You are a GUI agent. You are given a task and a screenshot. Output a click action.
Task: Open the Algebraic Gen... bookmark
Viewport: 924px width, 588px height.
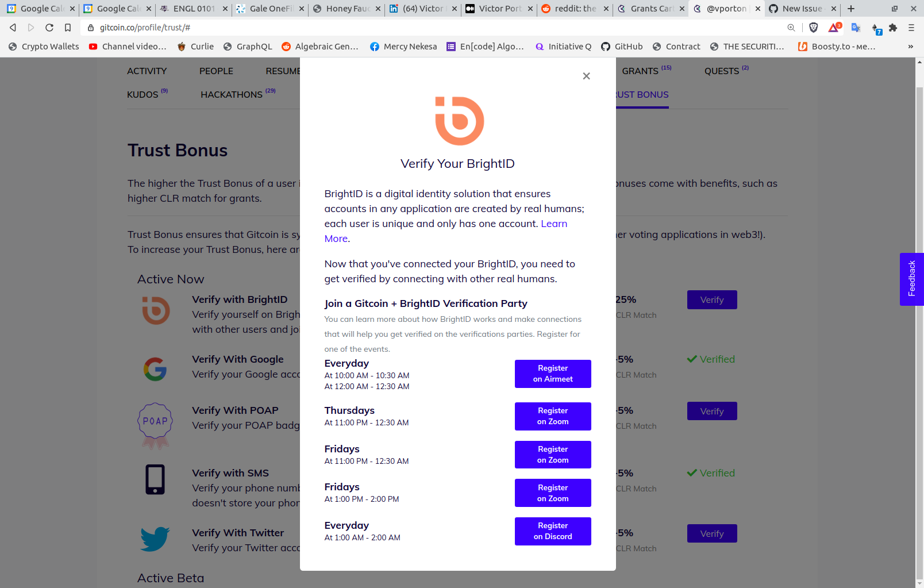[x=320, y=47]
